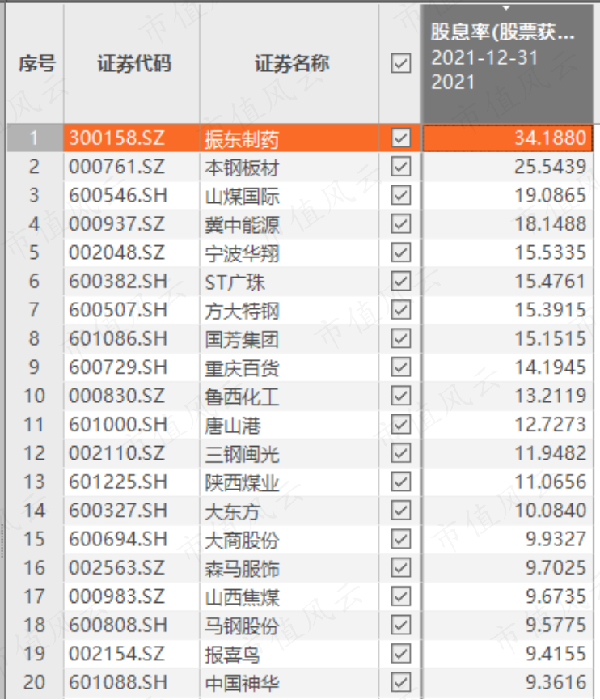The height and width of the screenshot is (700, 600).
Task: Toggle the select-all checkbox in header
Action: 400,63
